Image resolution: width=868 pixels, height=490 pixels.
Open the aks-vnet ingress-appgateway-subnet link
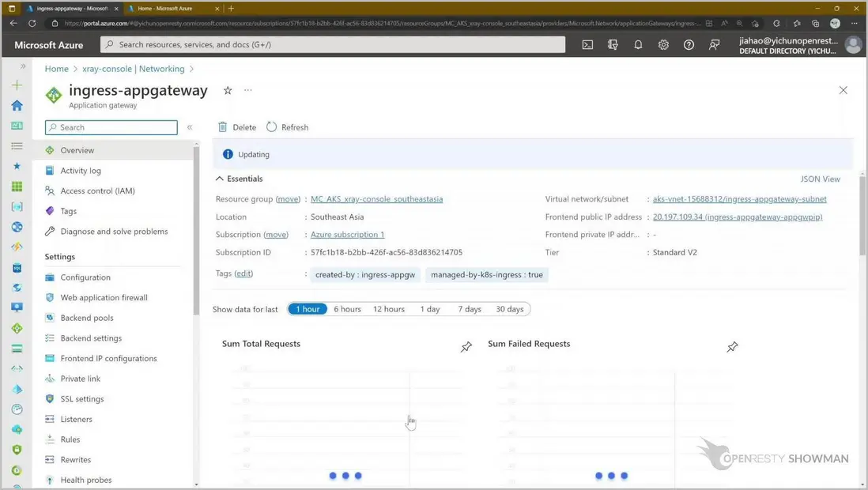pyautogui.click(x=739, y=199)
